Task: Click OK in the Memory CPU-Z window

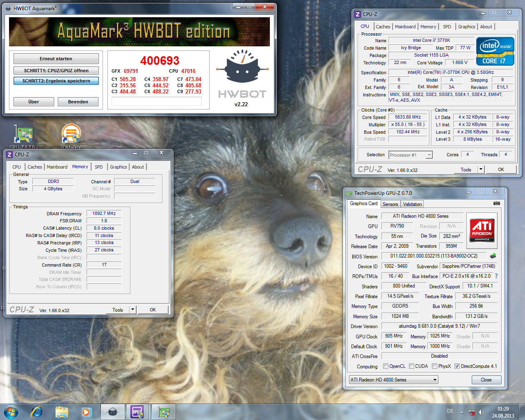Action: [153, 310]
